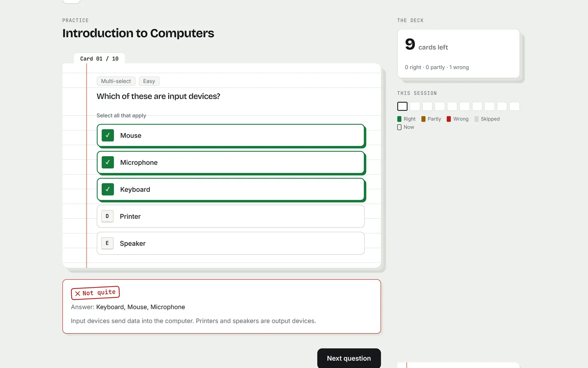Click the Now legend outline swatch

[x=399, y=127]
